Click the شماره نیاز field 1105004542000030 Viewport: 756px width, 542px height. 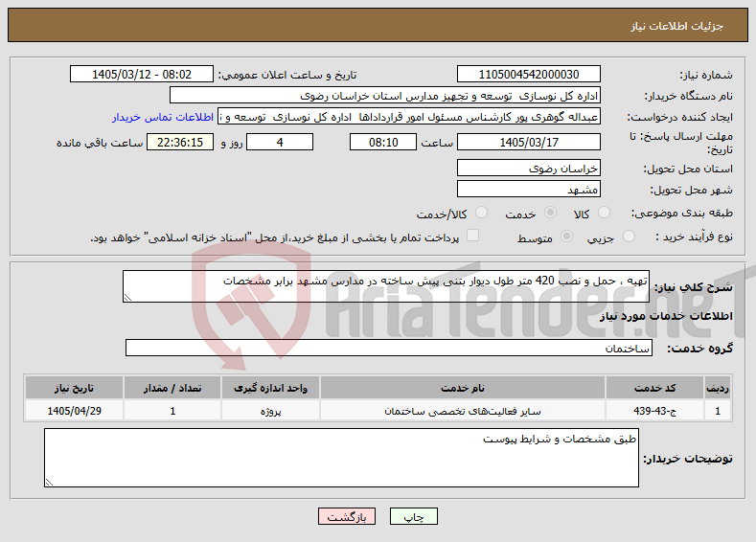click(x=528, y=74)
